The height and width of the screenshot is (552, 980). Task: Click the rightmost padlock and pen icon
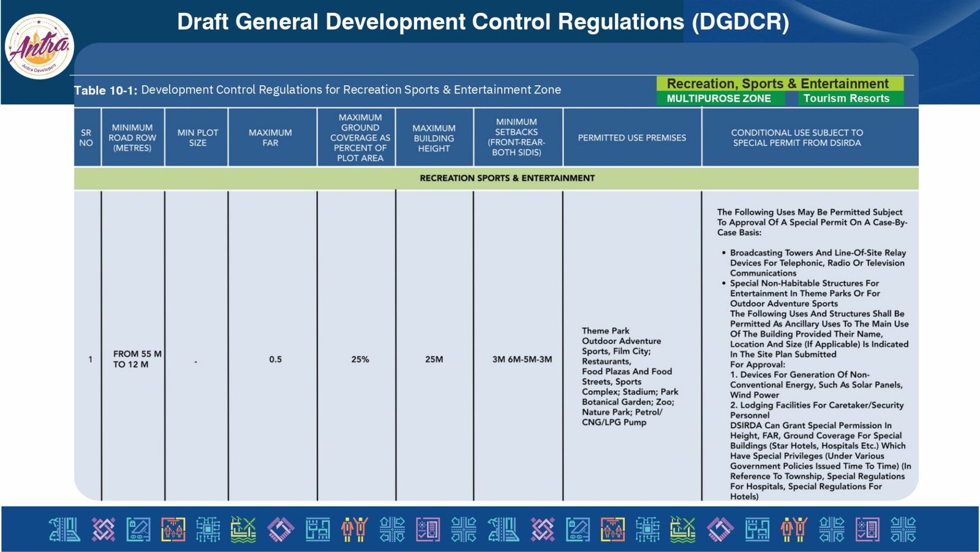pyautogui.click(x=578, y=529)
